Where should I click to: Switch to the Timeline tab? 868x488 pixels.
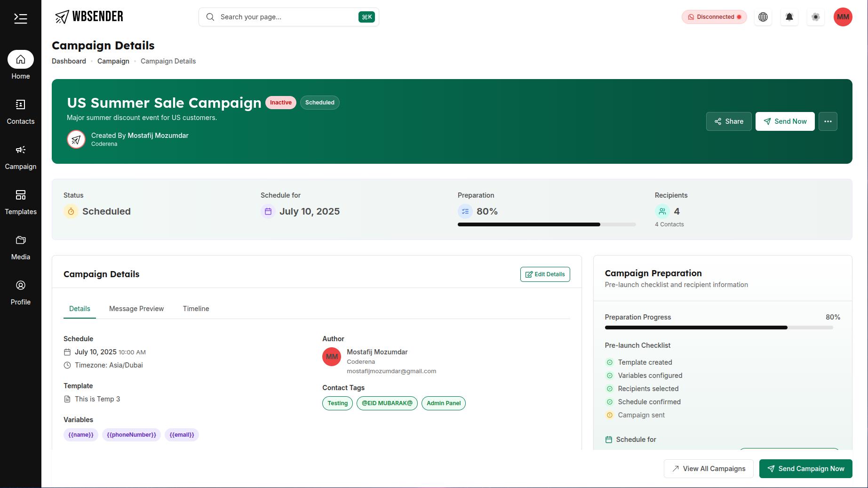(196, 309)
